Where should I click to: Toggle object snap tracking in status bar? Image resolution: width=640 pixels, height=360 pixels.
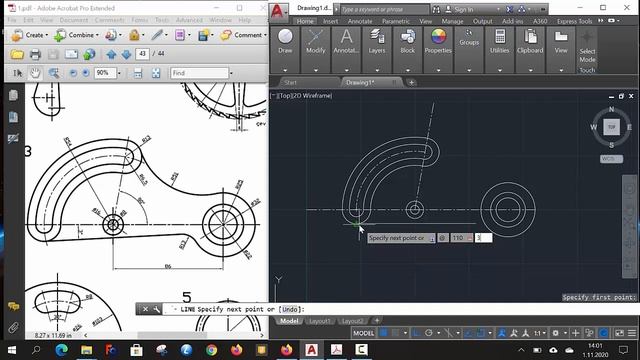[x=469, y=333]
